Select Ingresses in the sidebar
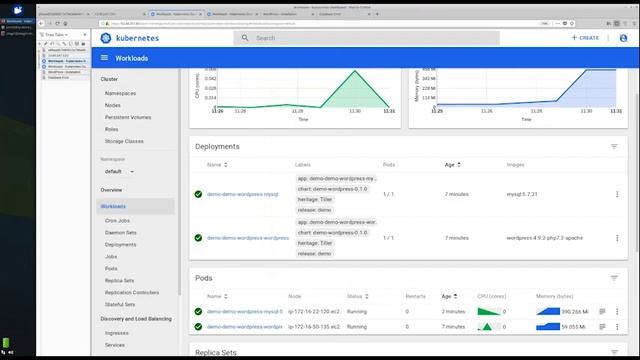Image resolution: width=640 pixels, height=360 pixels. point(117,333)
